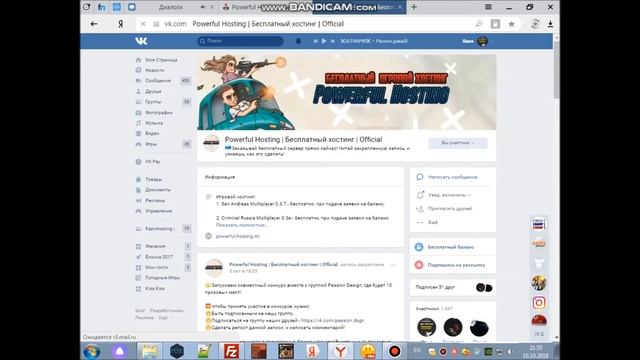Open FastHosting group shortcut in sidebar
Screen dimensions: 640x360
[160, 229]
